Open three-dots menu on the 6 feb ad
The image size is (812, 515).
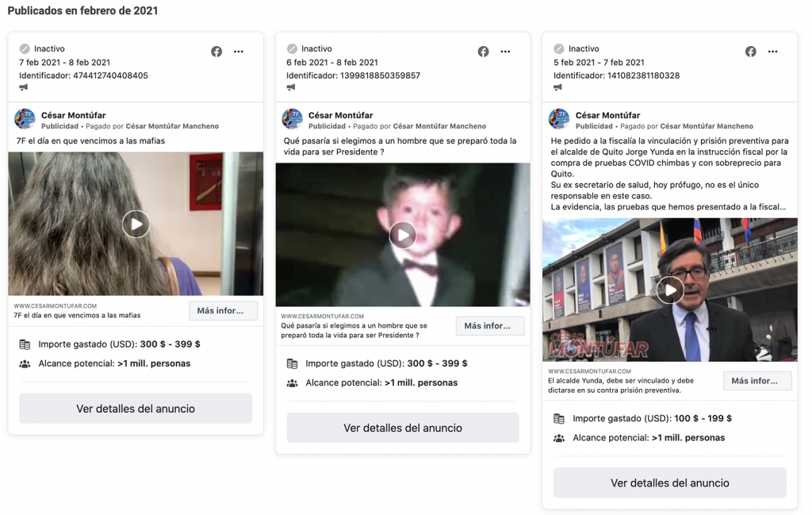point(505,52)
